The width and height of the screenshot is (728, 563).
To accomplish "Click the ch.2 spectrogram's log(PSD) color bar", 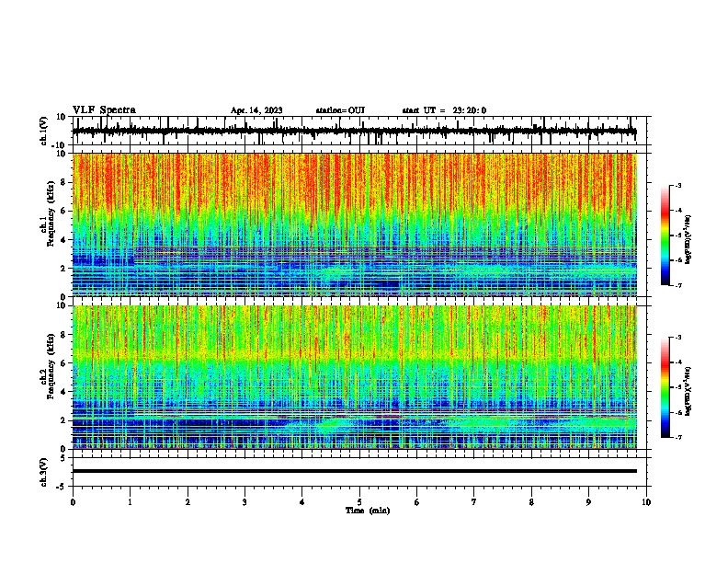I will pyautogui.click(x=665, y=387).
